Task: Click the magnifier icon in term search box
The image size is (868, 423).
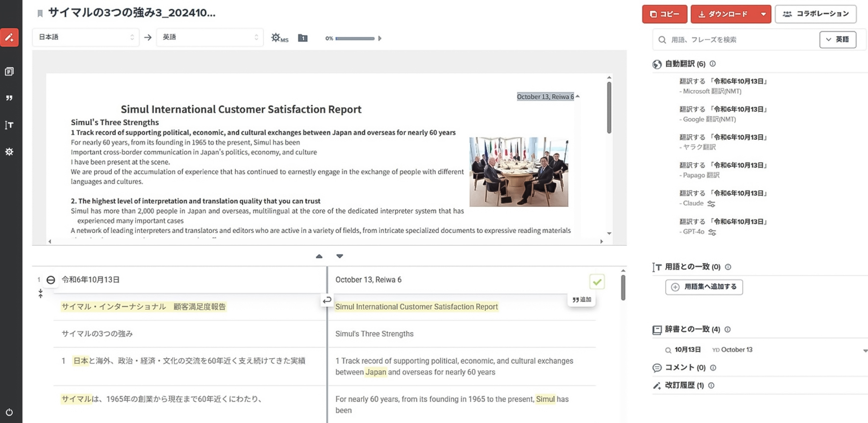Action: [x=662, y=40]
